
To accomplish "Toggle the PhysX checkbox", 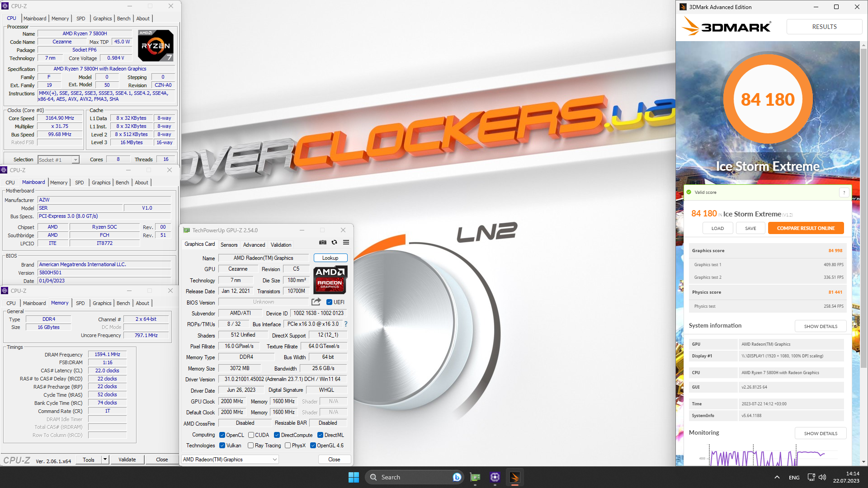I will click(x=288, y=446).
